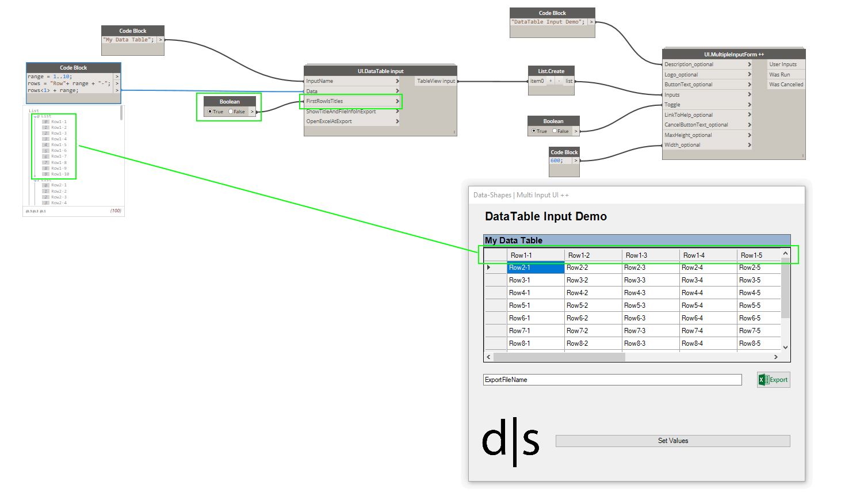This screenshot has height=504, width=841.
Task: Collapse the 0 List tree in preview
Action: click(x=36, y=116)
